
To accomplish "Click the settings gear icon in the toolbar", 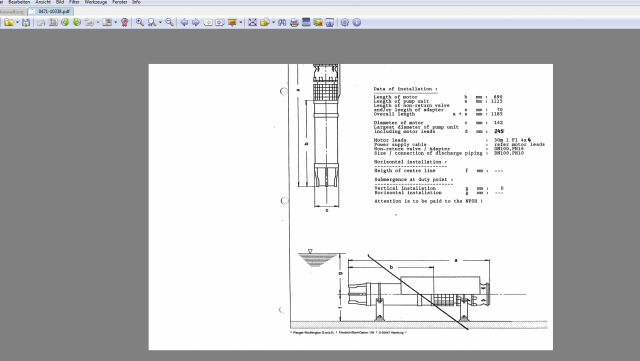I will click(x=345, y=22).
